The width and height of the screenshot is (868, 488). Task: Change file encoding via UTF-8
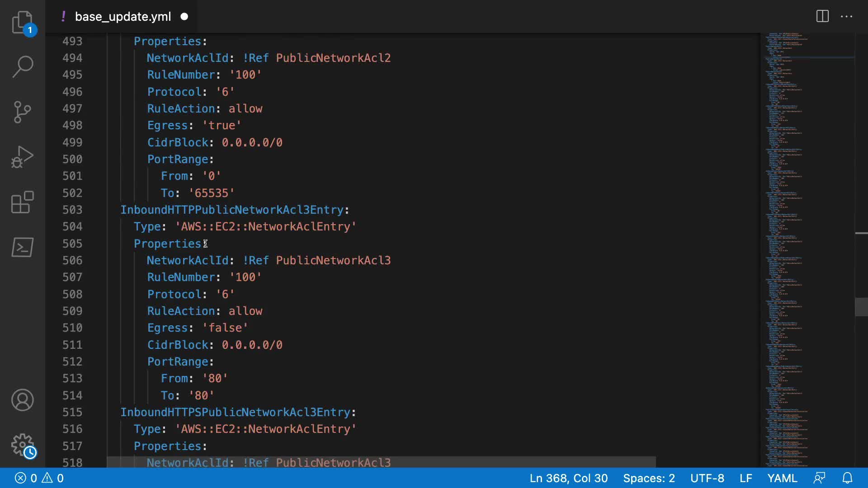[707, 478]
